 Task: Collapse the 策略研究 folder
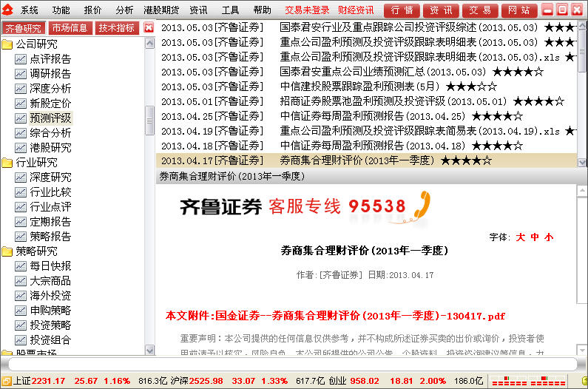tap(7, 251)
